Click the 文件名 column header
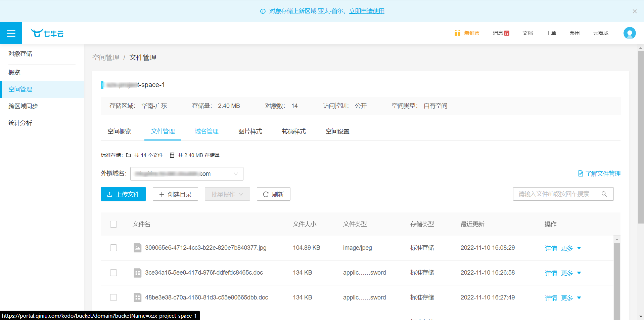Screen dimensions: 644x320 (x=141, y=224)
